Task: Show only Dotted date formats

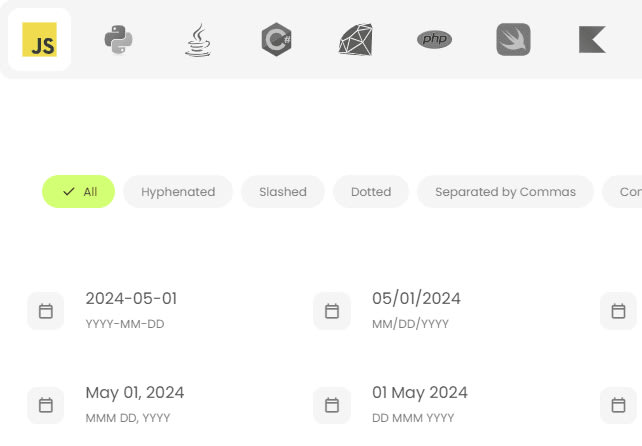Action: coord(371,191)
